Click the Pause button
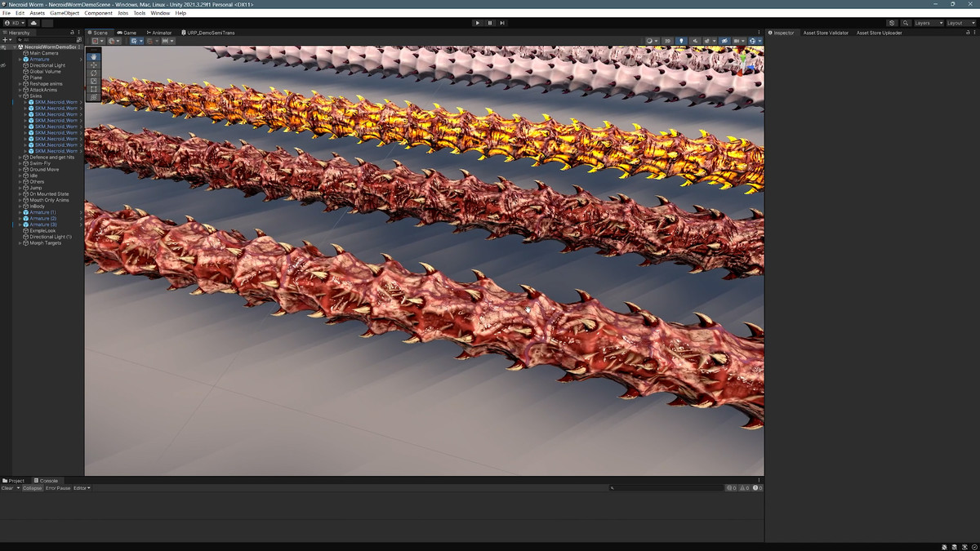980x551 pixels. point(490,23)
